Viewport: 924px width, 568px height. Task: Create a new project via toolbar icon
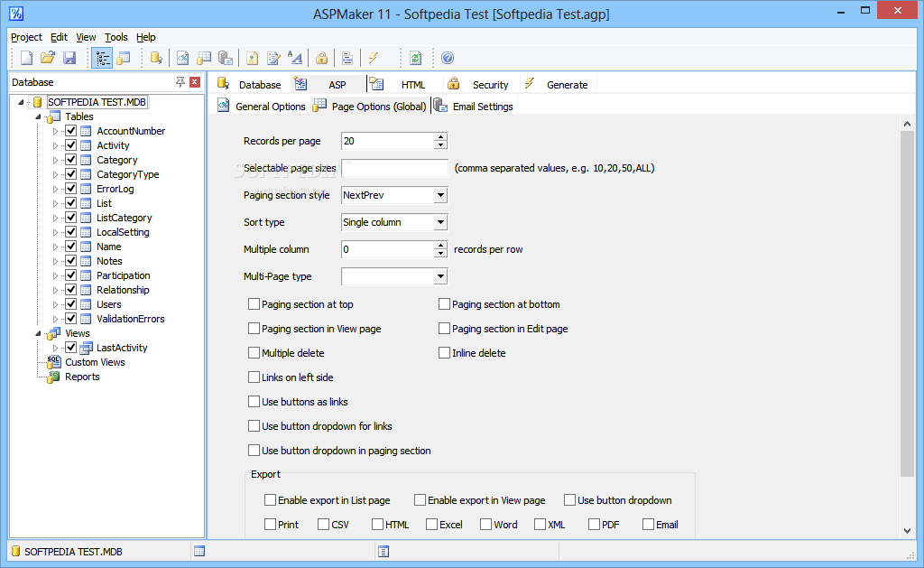(26, 58)
